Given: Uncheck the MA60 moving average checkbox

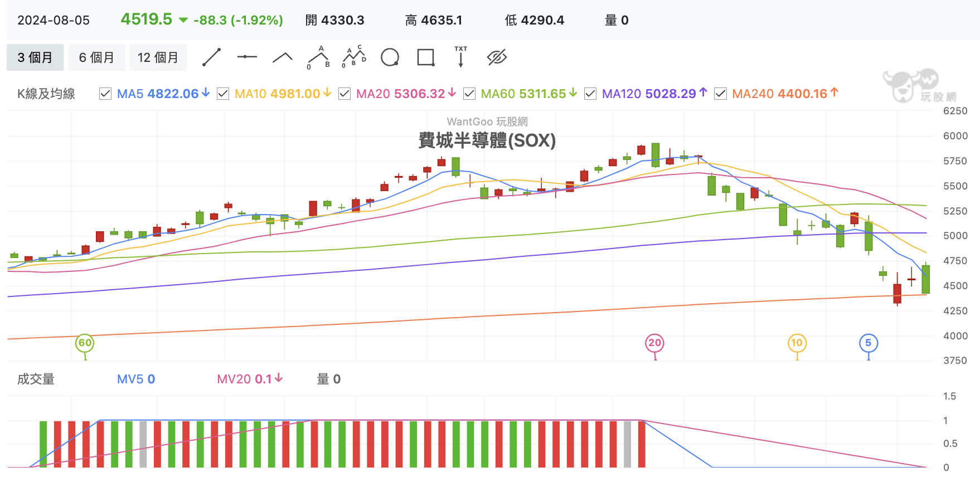Looking at the screenshot, I should coord(469,94).
